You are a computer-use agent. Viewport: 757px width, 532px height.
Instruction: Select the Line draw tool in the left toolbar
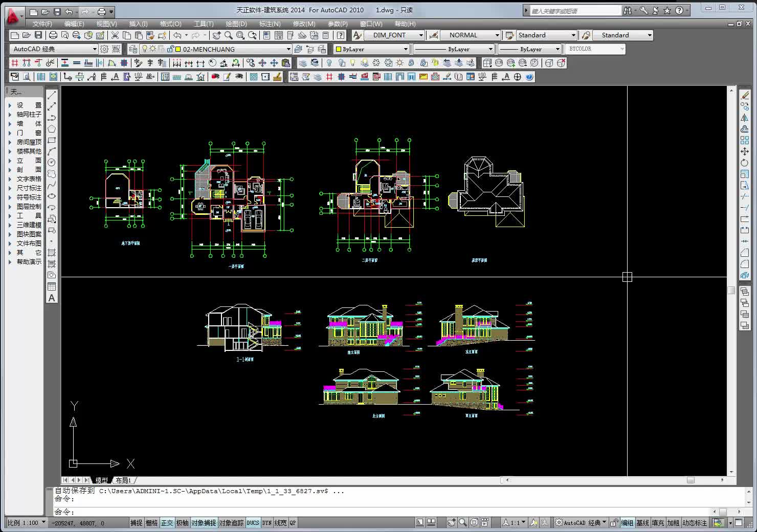point(52,96)
